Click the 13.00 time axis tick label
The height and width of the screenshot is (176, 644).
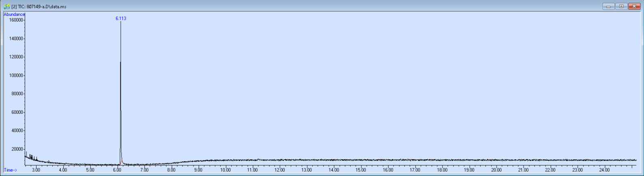307,170
